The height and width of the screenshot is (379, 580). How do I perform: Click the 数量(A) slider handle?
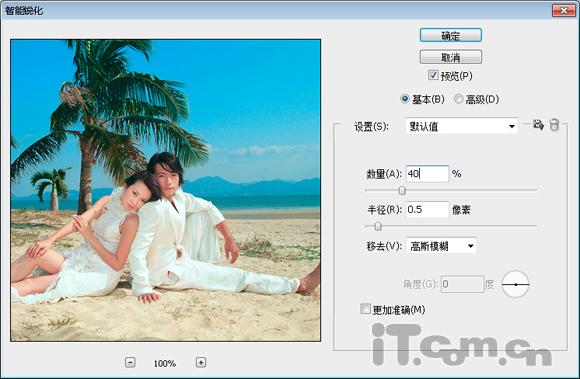tap(402, 190)
